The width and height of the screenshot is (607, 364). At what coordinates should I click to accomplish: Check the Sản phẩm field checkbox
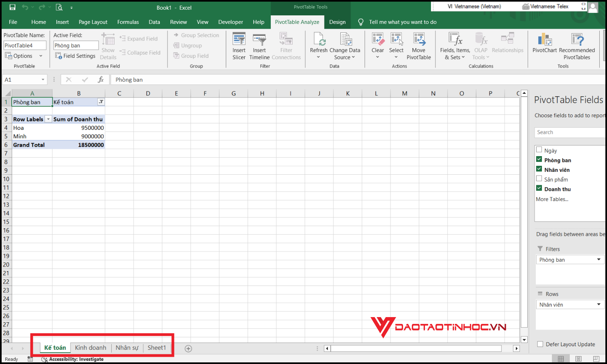pyautogui.click(x=539, y=178)
